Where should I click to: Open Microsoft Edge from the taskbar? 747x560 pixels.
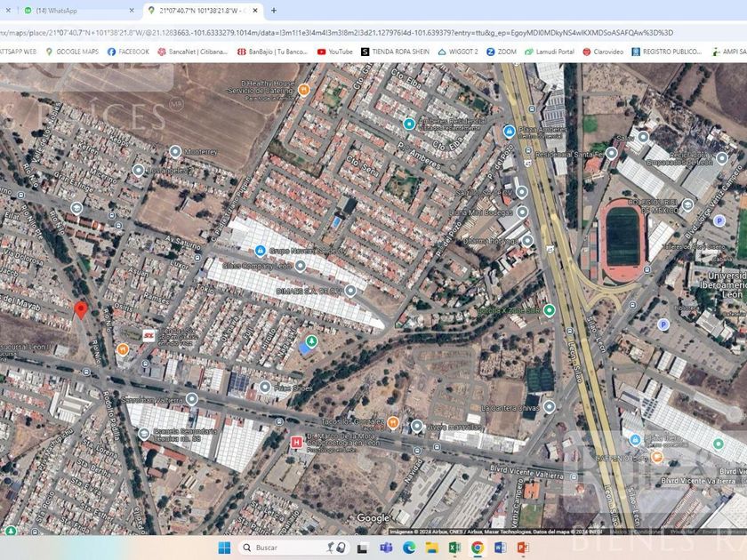pyautogui.click(x=409, y=548)
